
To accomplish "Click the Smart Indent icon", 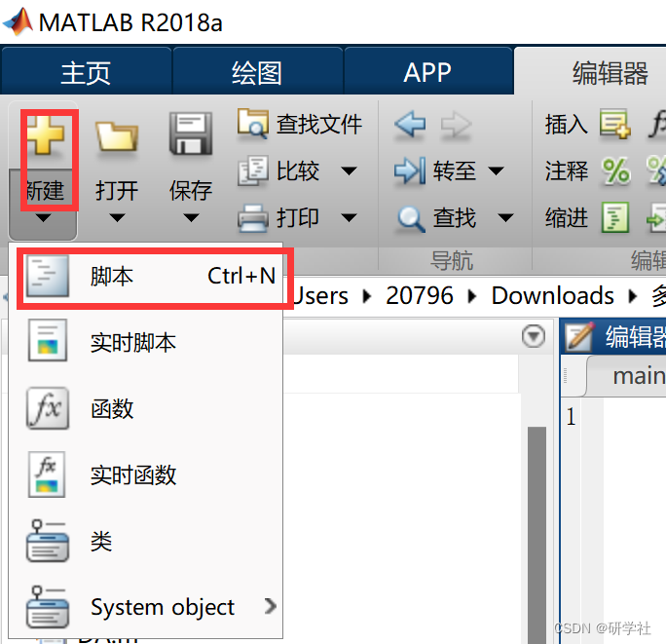I will (x=615, y=217).
